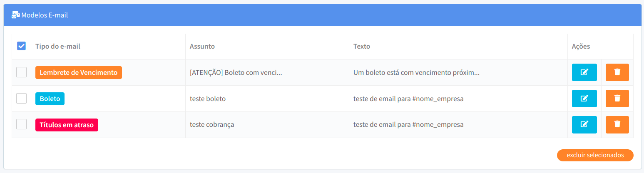Screen dimensions: 644x173
Task: Click the excluir selecionados button
Action: [595, 155]
